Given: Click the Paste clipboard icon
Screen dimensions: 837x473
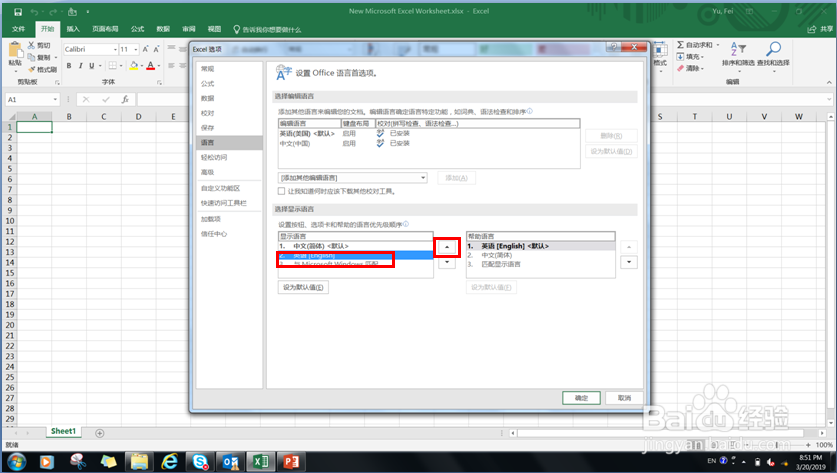Looking at the screenshot, I should [15, 50].
